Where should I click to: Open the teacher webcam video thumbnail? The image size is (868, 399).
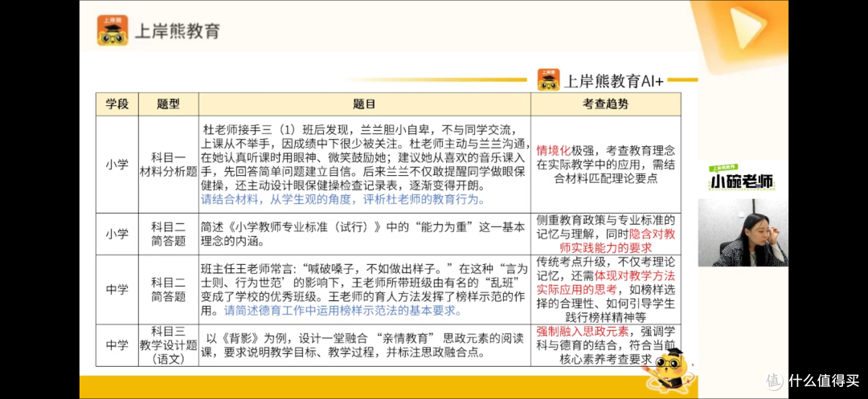tap(743, 233)
